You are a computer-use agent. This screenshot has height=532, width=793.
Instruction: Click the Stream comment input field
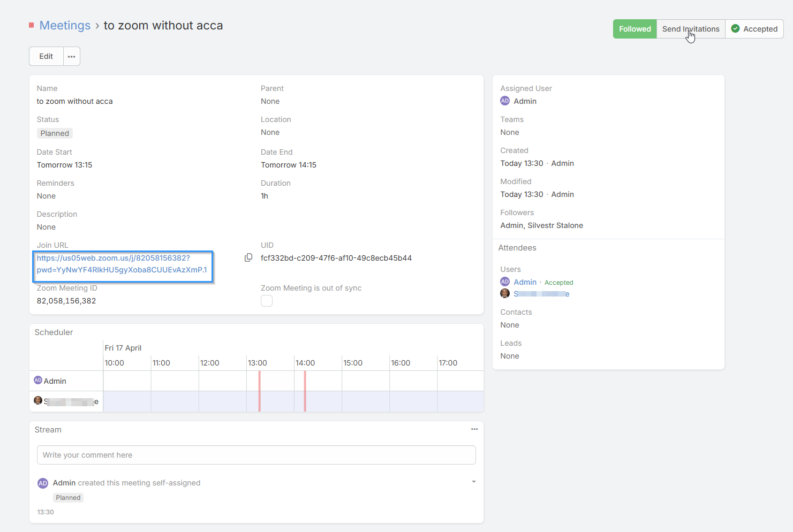256,455
